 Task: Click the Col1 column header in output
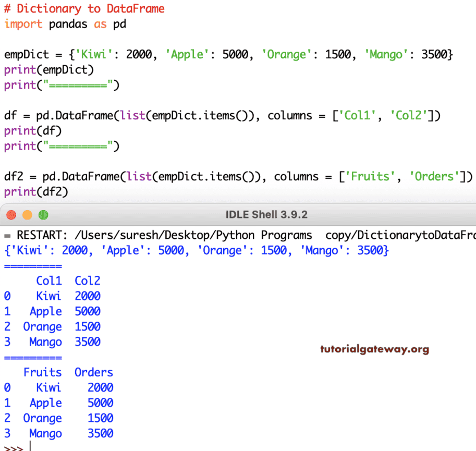[x=48, y=281]
